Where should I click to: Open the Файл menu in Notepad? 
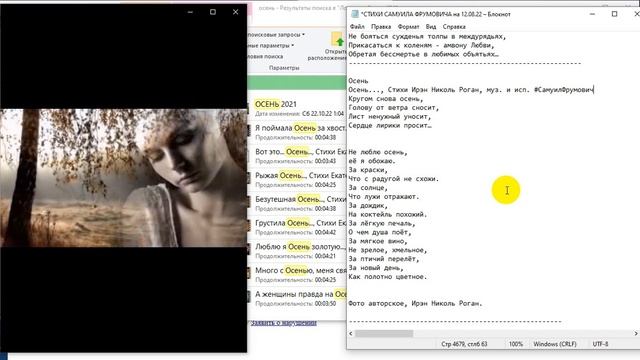click(x=357, y=27)
